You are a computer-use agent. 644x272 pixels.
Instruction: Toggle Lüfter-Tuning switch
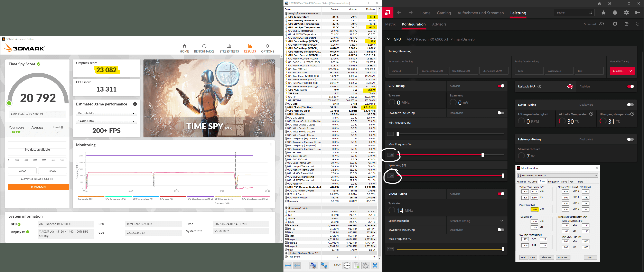[630, 105]
